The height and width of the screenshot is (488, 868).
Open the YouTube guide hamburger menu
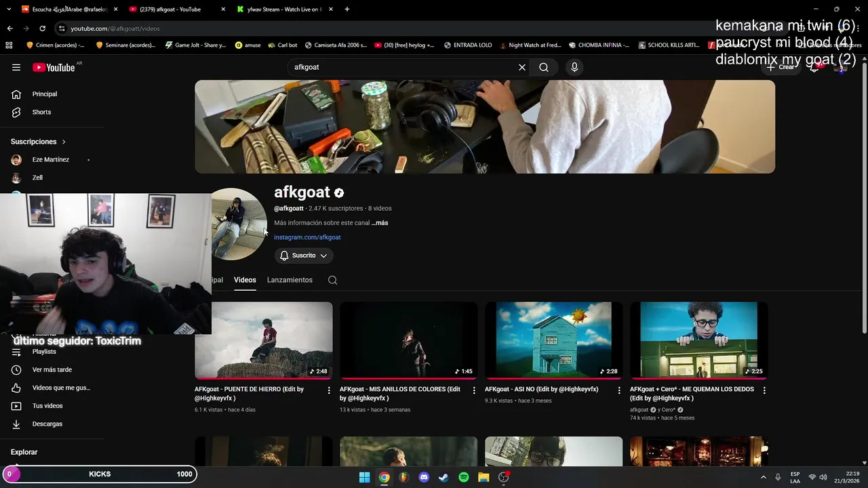16,67
